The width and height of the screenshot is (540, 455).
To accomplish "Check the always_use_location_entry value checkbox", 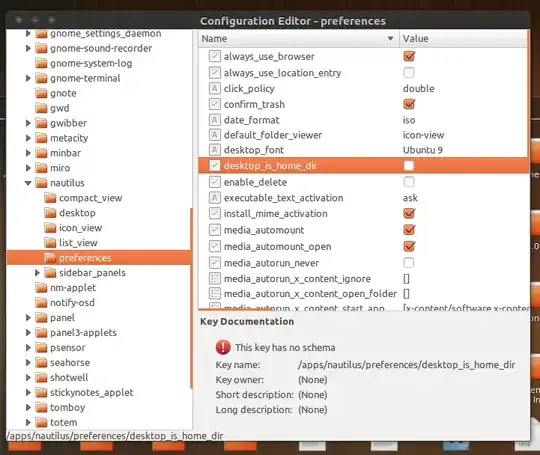I will click(409, 73).
